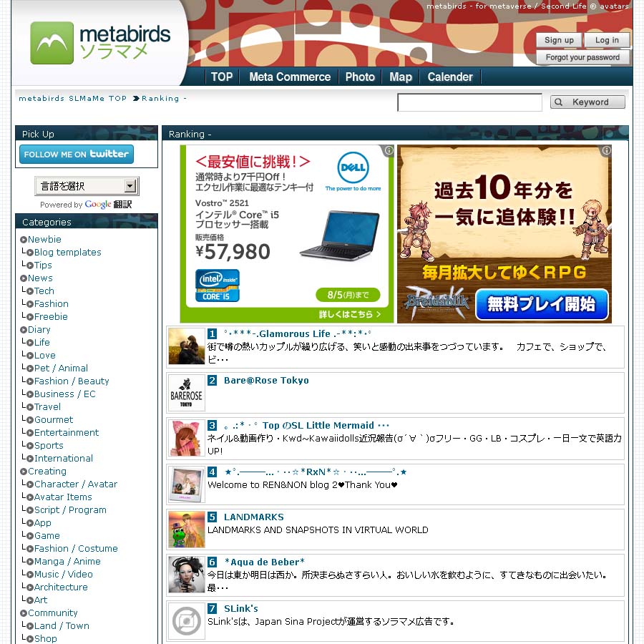The image size is (644, 644).
Task: Open the Map tab
Action: pos(401,77)
